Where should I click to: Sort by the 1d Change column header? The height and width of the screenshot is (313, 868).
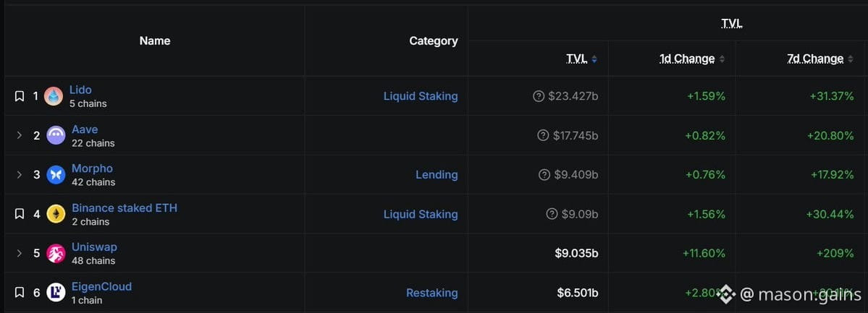(692, 59)
